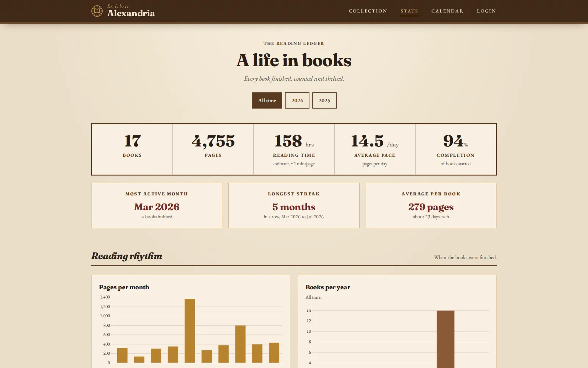Click the Login nav link
Image resolution: width=588 pixels, height=368 pixels.
[486, 11]
